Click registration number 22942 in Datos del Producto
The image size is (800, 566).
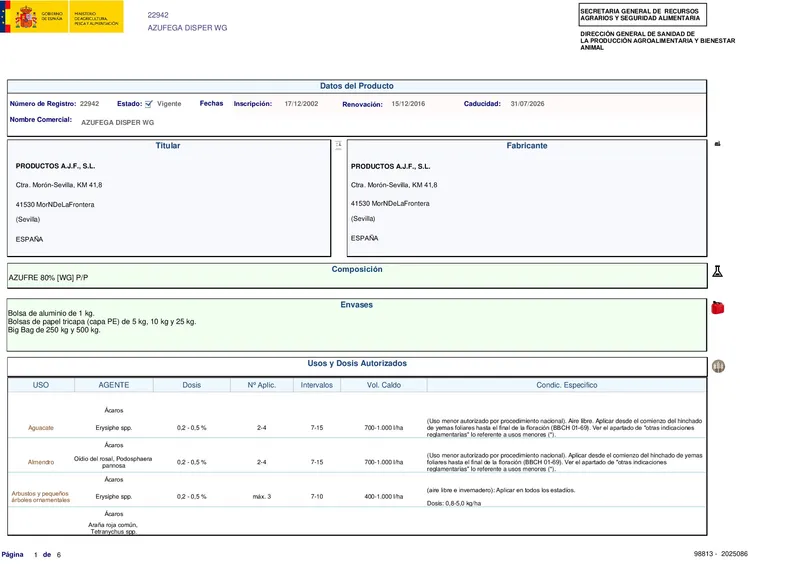coord(89,104)
